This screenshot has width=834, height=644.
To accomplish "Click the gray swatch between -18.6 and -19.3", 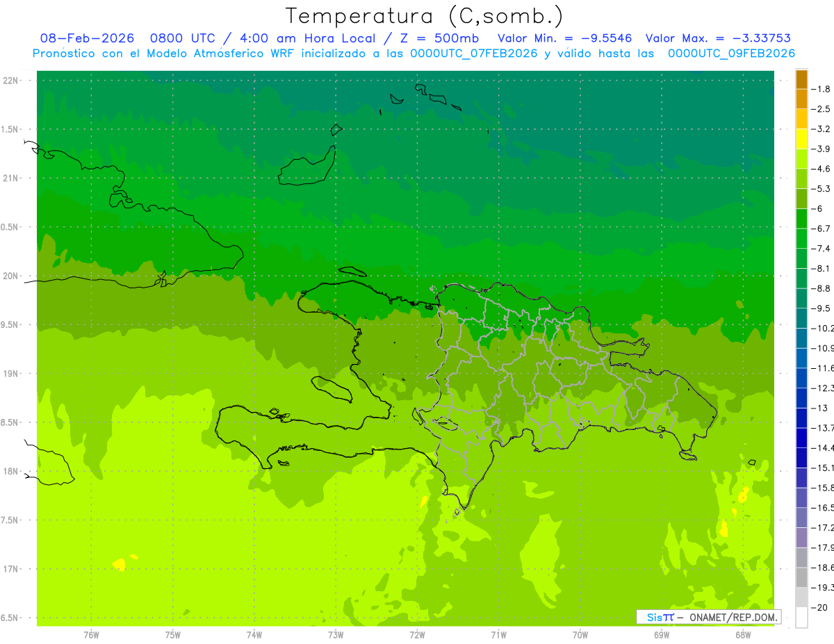I will (801, 577).
